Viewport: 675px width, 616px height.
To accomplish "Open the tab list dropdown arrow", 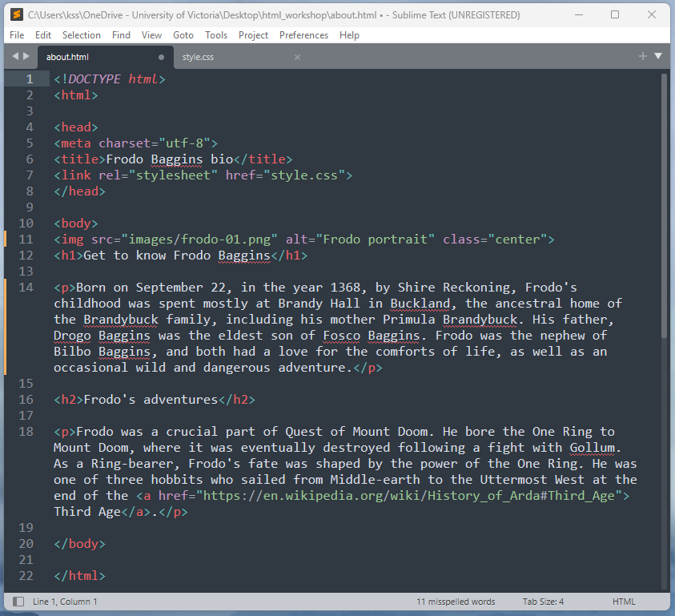I will click(657, 56).
